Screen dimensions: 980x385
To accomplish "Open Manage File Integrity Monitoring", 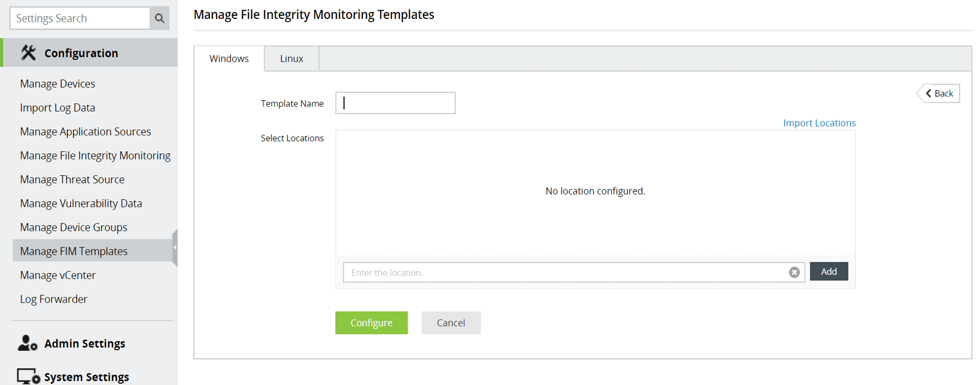I will click(95, 156).
